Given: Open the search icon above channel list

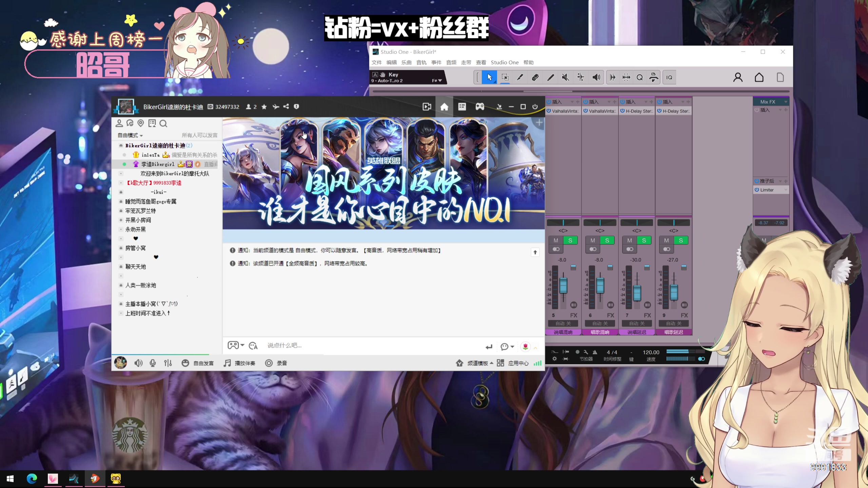Looking at the screenshot, I should [x=163, y=123].
